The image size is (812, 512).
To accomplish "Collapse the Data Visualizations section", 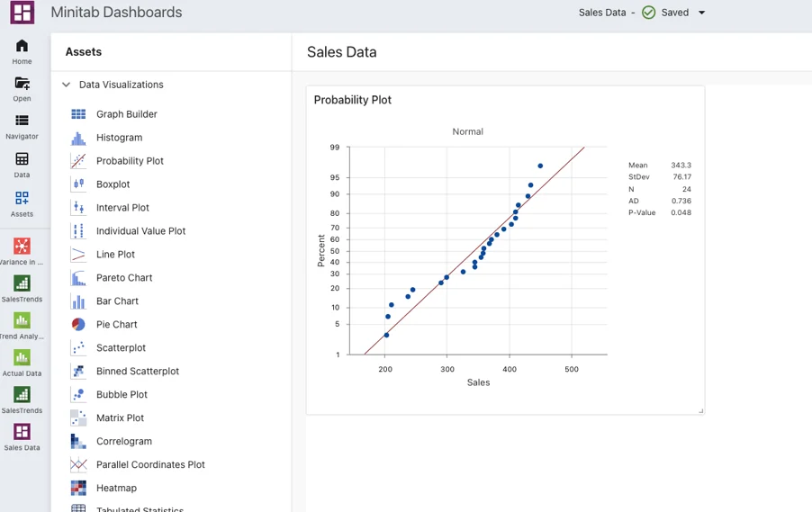I will tap(66, 85).
